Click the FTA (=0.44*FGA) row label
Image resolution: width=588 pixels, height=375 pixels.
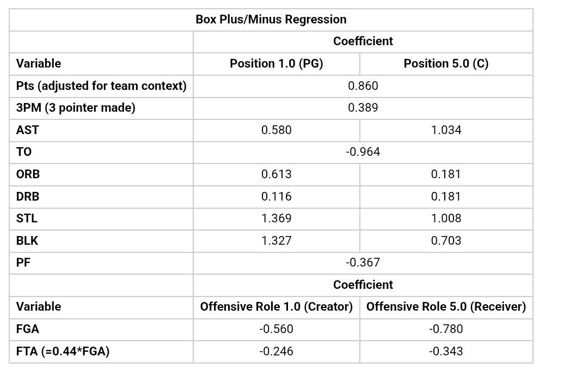click(x=63, y=352)
